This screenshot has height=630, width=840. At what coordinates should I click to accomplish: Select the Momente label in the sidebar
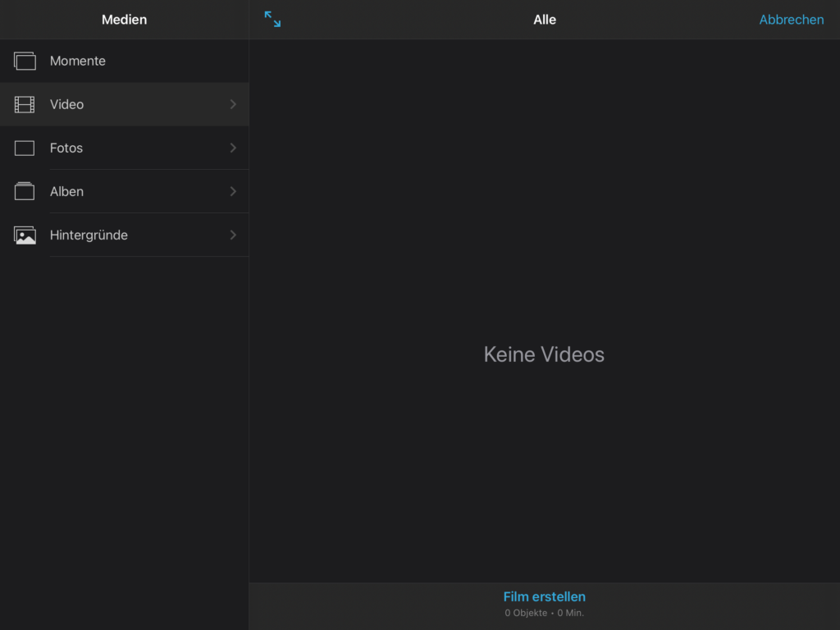pos(77,61)
